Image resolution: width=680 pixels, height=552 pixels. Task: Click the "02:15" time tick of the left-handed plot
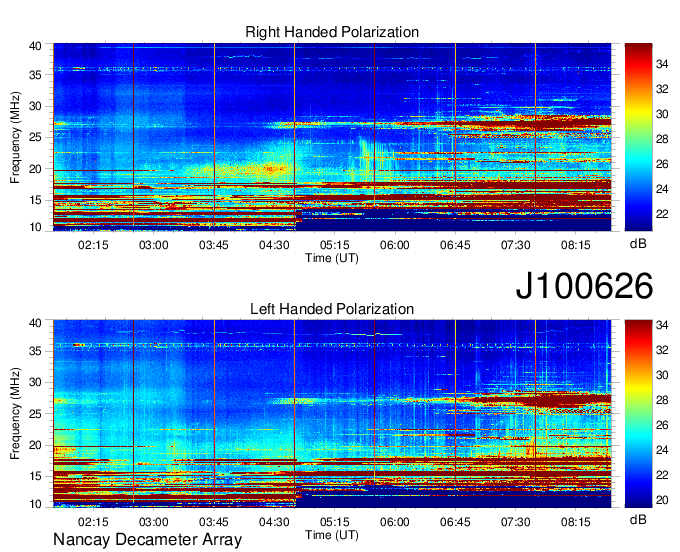[93, 522]
